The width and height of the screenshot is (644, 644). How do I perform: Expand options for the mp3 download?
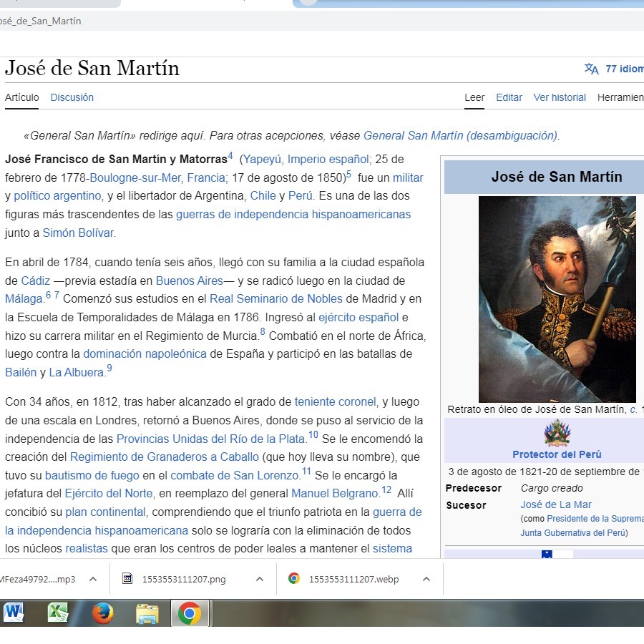pyautogui.click(x=93, y=579)
